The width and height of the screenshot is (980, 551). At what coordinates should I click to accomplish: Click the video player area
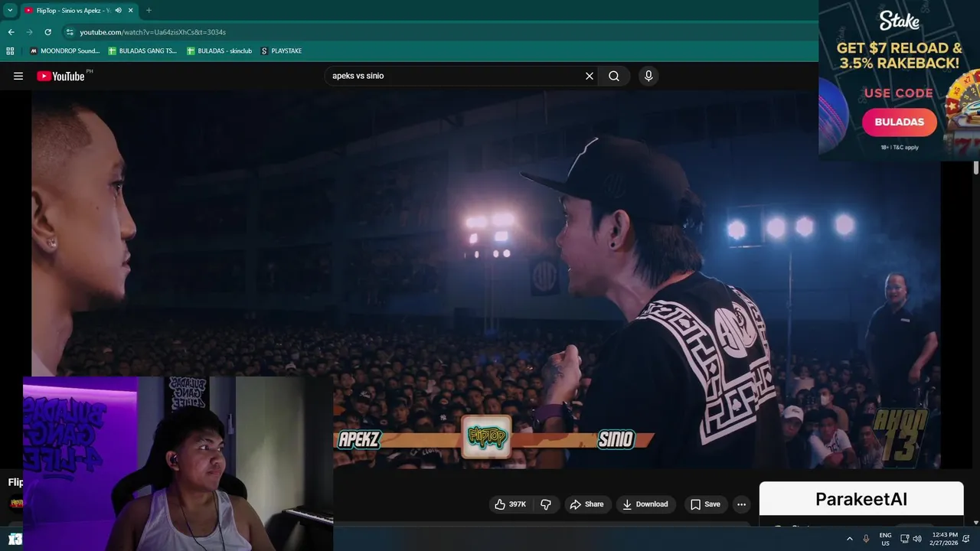point(485,279)
